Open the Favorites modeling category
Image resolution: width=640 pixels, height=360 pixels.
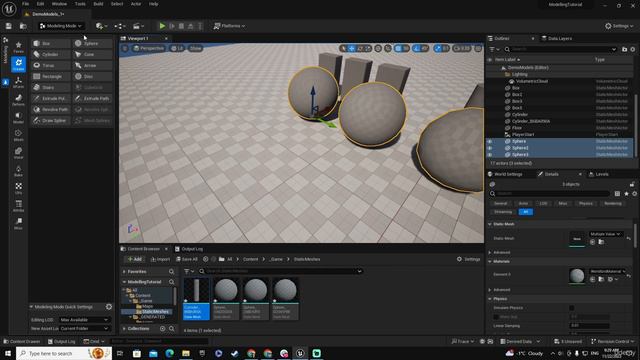coord(18,47)
